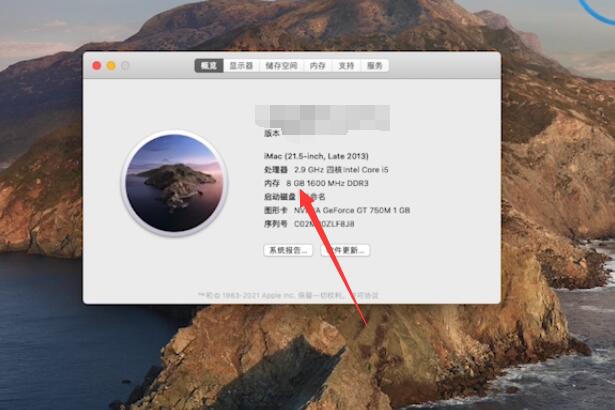
Task: Click the 序列号 label
Action: tap(276, 224)
